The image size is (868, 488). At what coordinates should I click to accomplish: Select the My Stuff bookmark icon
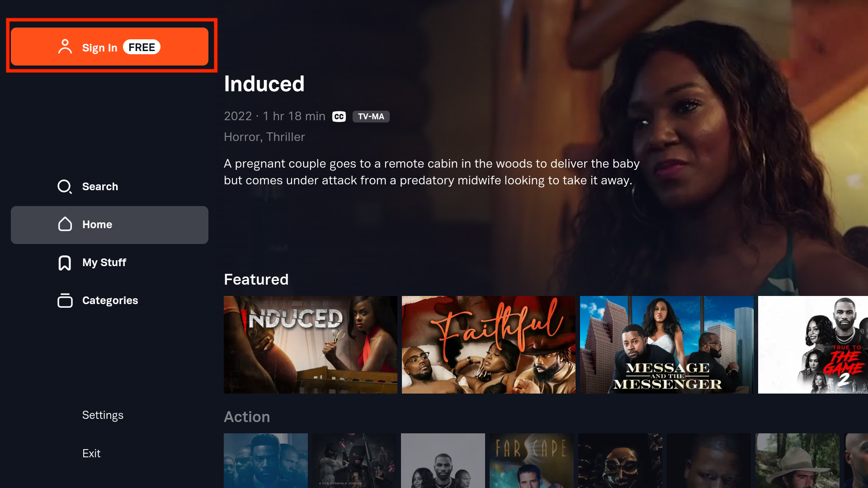(64, 263)
